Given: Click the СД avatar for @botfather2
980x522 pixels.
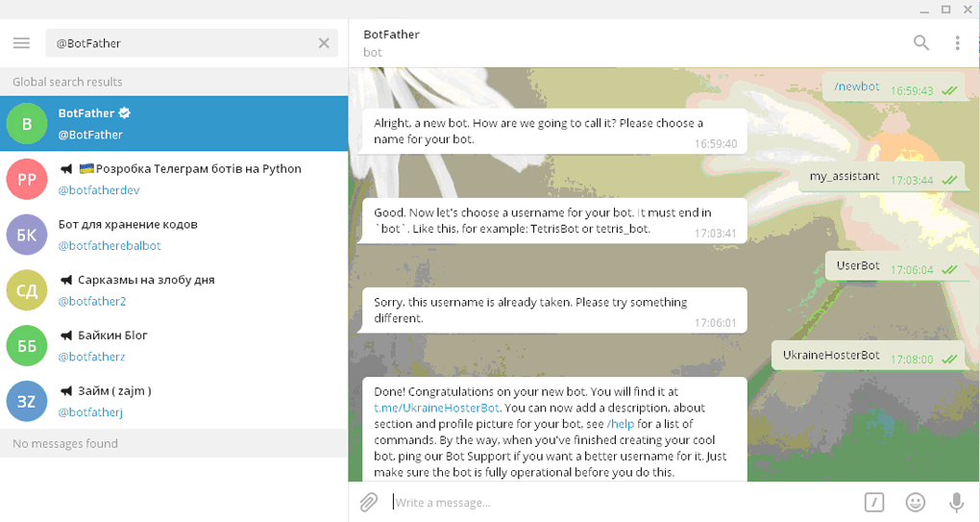Looking at the screenshot, I should [27, 290].
